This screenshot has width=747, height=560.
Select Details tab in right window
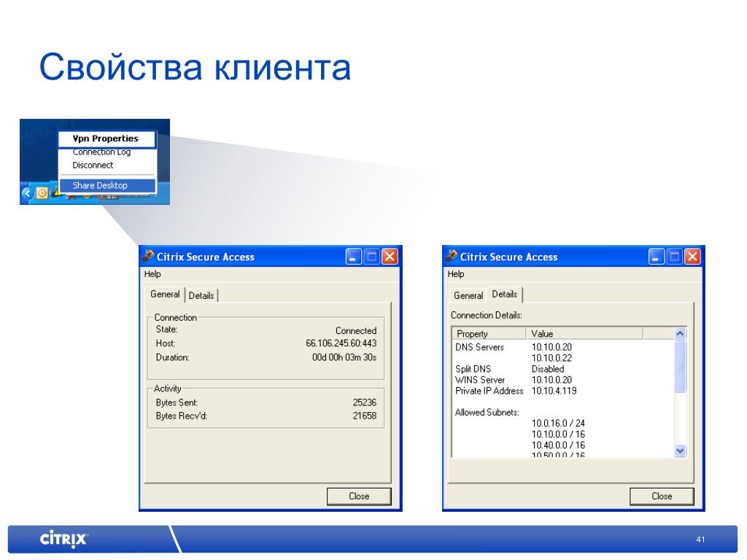click(505, 295)
